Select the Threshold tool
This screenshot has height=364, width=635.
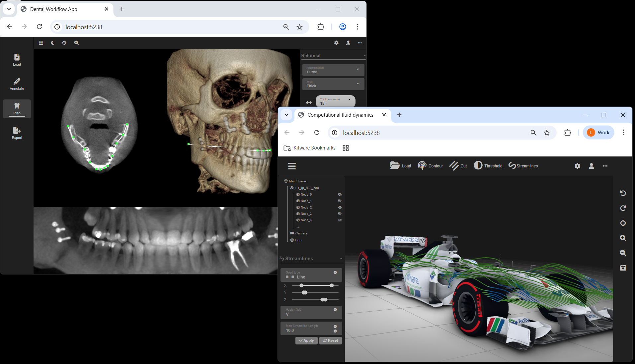point(488,166)
